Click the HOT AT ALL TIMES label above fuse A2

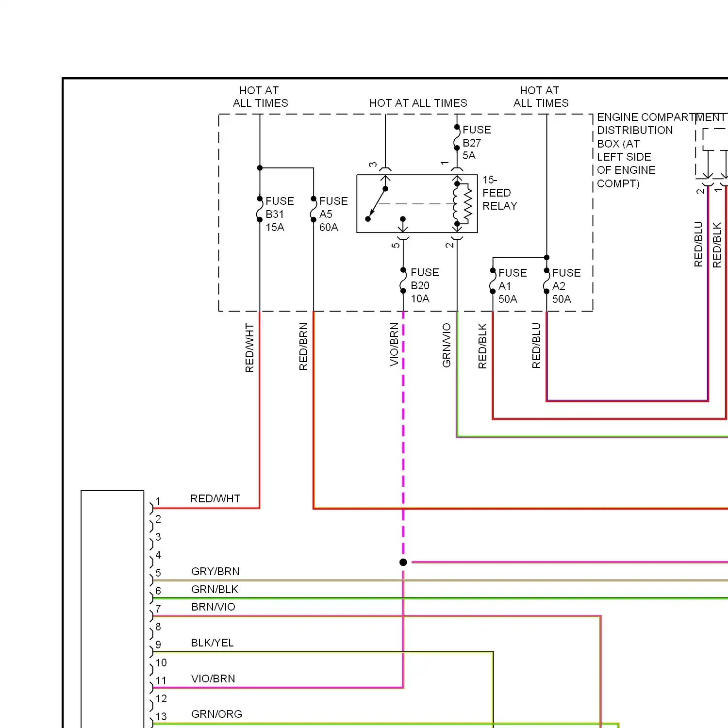(x=541, y=97)
